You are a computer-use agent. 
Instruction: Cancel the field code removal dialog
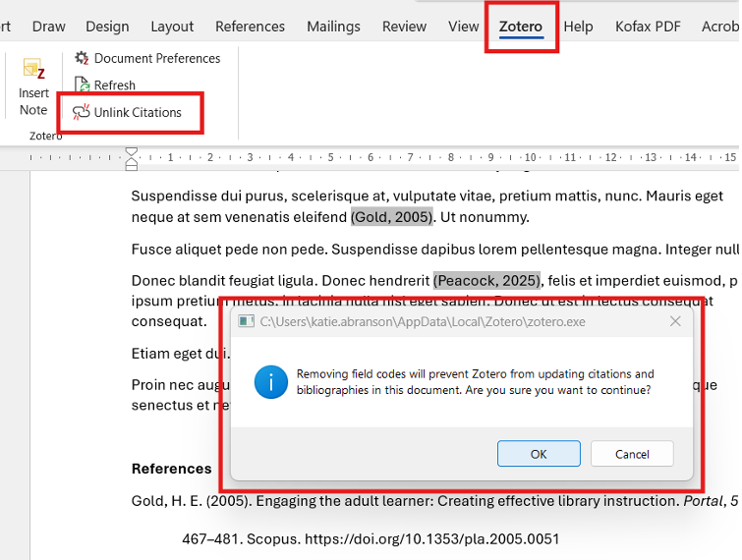[x=632, y=454]
